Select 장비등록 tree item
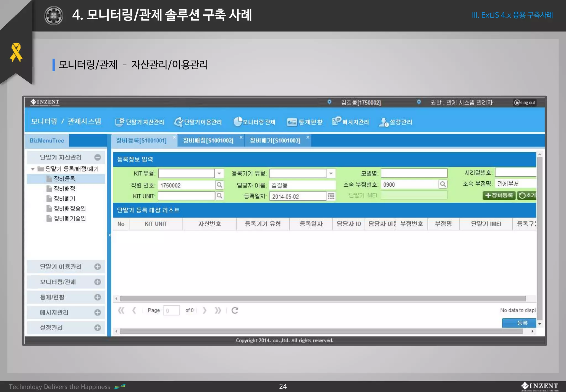This screenshot has height=392, width=566. pos(64,179)
